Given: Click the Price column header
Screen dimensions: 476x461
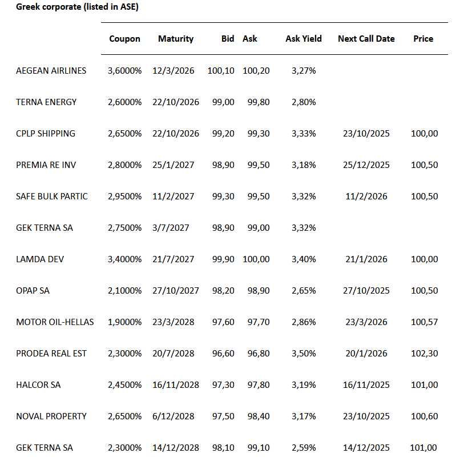Looking at the screenshot, I should (x=423, y=39).
